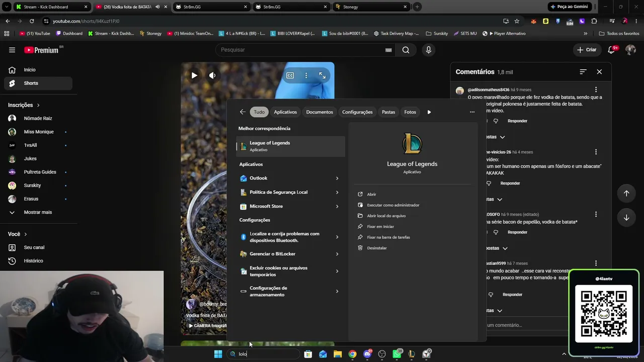Open Chrome three-dot menu

[636, 21]
